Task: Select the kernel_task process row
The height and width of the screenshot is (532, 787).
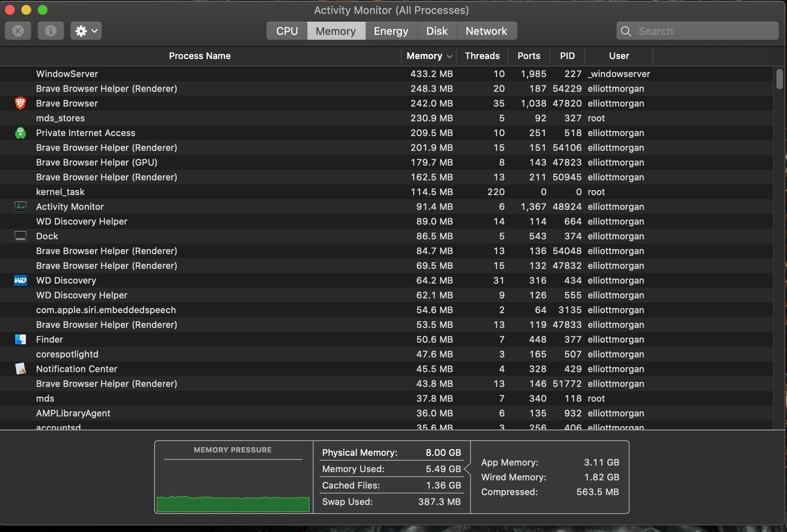Action: [x=387, y=192]
